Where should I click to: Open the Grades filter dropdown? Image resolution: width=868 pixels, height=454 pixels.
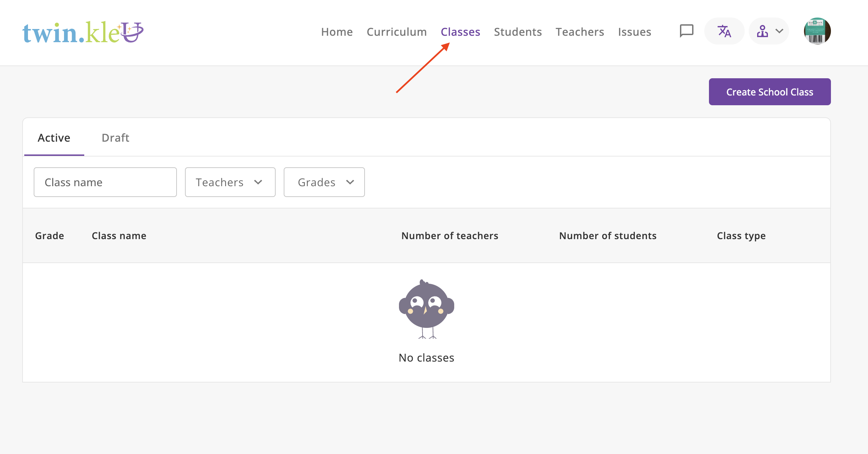(324, 182)
